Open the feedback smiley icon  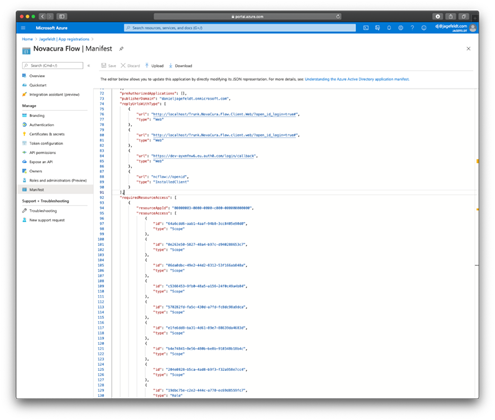(x=424, y=28)
